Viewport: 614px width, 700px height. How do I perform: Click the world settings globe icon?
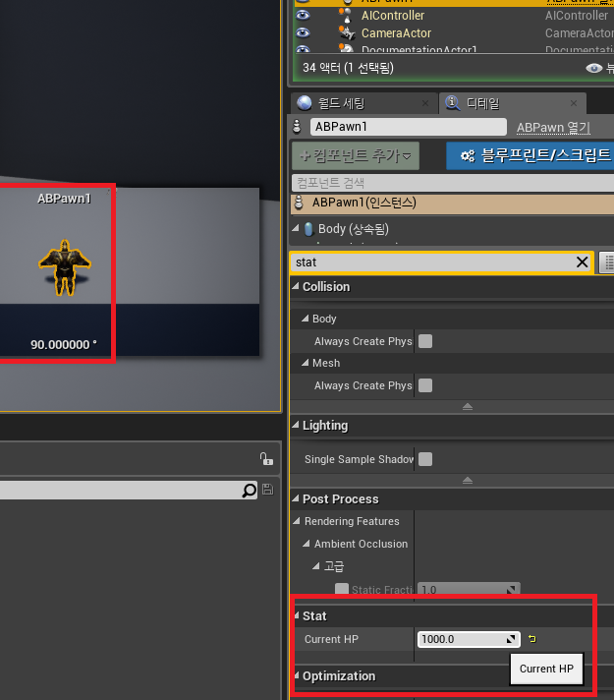click(305, 103)
